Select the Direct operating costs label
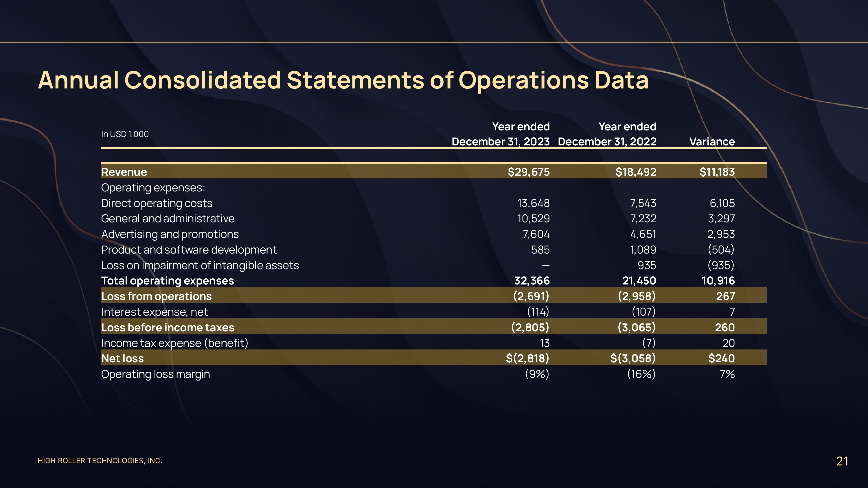The image size is (868, 488). point(157,203)
